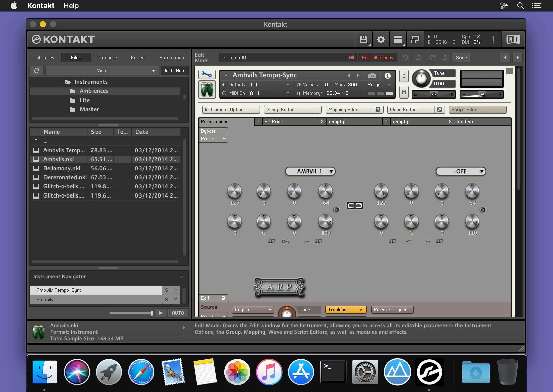The image size is (553, 392).
Task: Select the FX Rack script tab
Action: coord(290,121)
